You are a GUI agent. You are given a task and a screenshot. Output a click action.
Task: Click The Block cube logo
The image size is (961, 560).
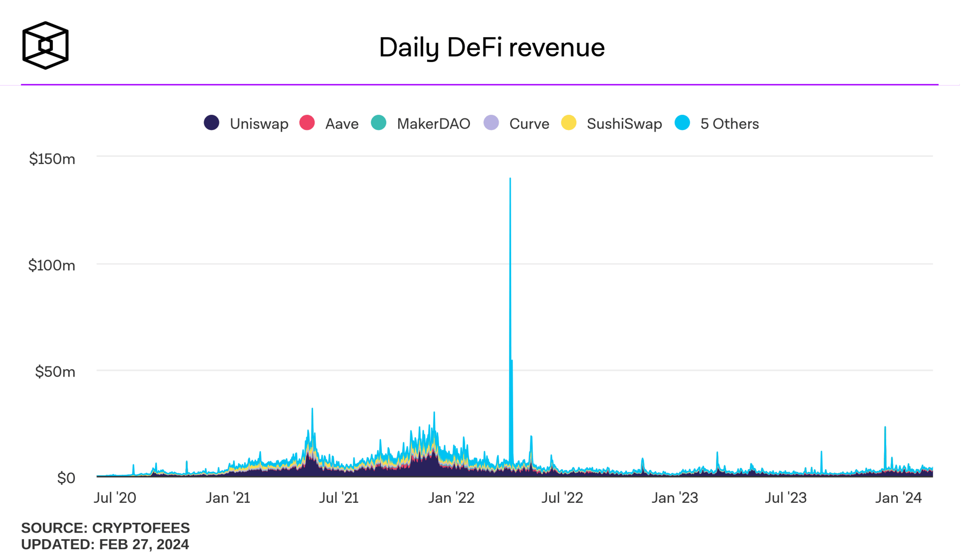pos(45,45)
